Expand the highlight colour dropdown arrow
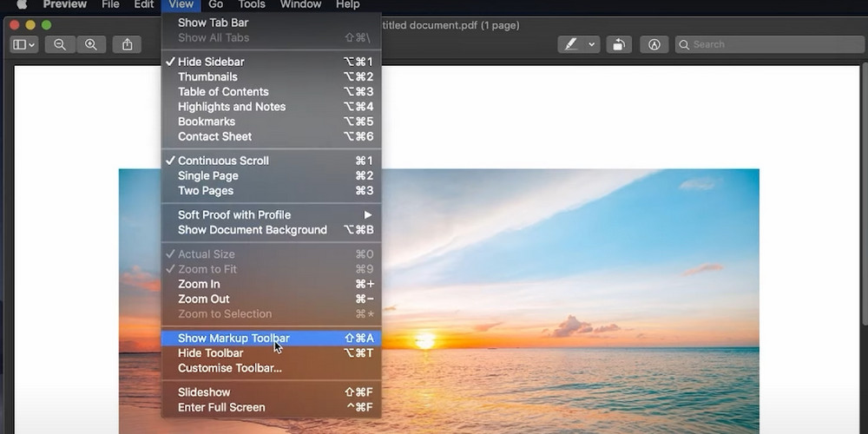The height and width of the screenshot is (434, 868). pyautogui.click(x=592, y=45)
